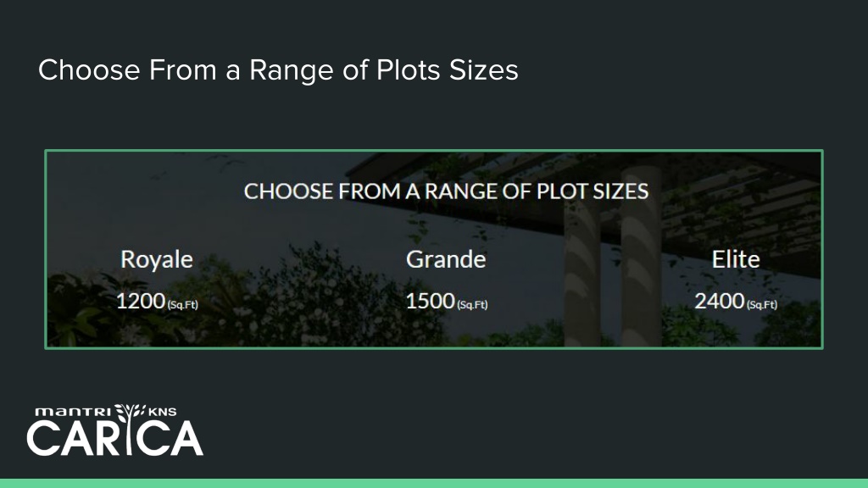Click the Sq.Ft unit beside 1500
The width and height of the screenshot is (868, 488).
point(472,304)
